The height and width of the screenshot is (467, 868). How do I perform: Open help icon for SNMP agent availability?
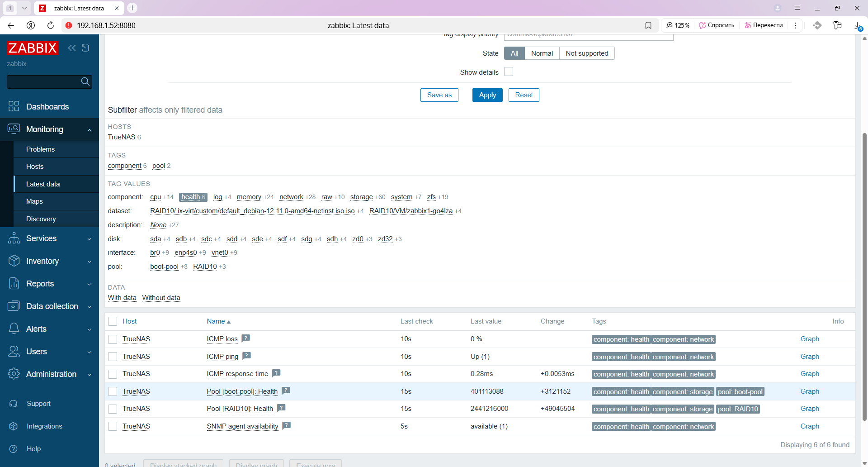(286, 425)
